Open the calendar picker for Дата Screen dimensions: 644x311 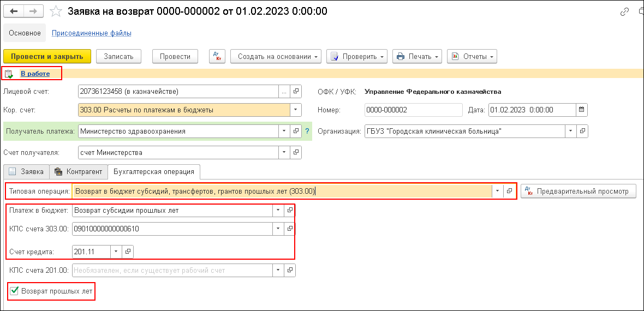(x=581, y=110)
